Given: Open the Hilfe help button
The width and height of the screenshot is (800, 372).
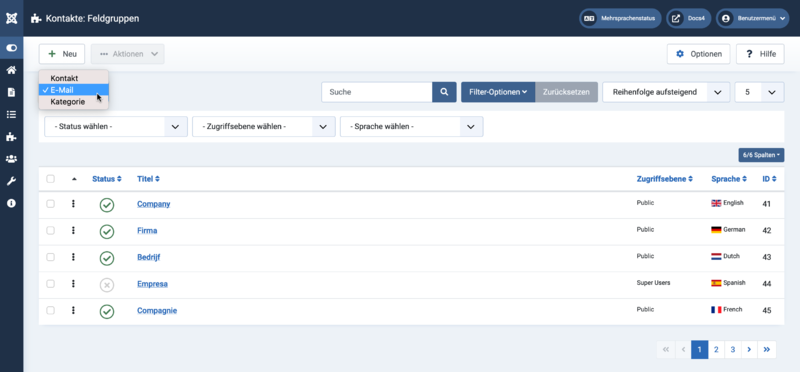Looking at the screenshot, I should (x=760, y=54).
